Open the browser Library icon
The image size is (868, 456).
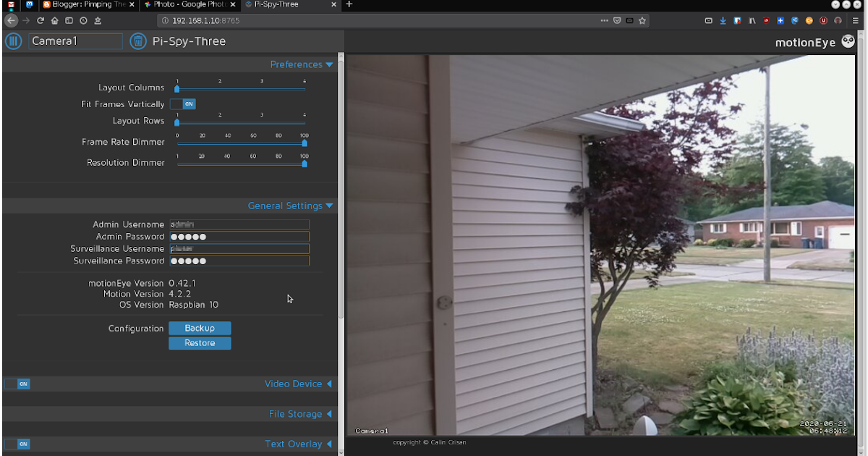(751, 20)
